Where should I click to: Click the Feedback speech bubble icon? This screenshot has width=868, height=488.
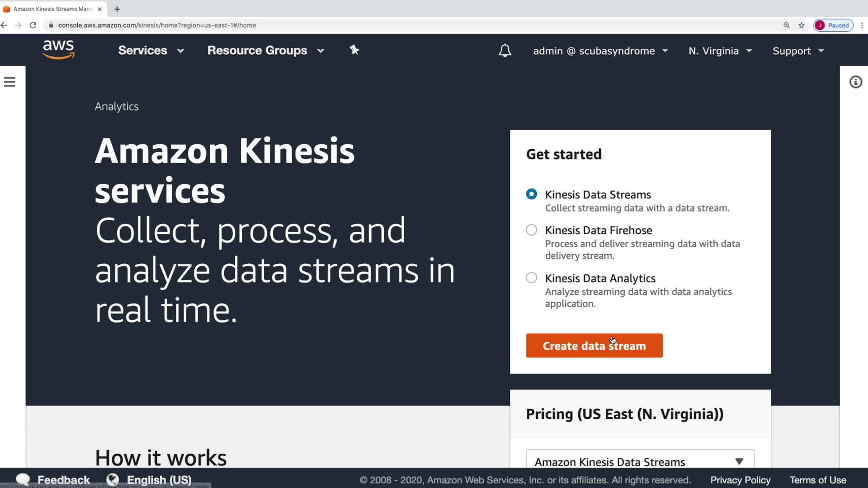coord(23,479)
